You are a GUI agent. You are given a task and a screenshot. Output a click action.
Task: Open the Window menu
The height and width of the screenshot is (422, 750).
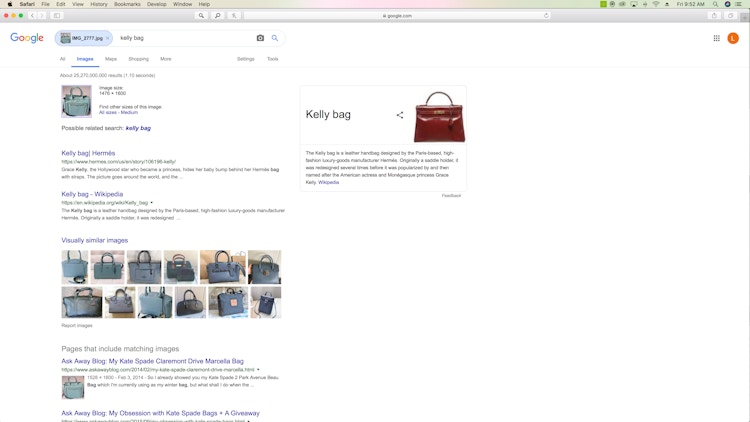pyautogui.click(x=182, y=4)
